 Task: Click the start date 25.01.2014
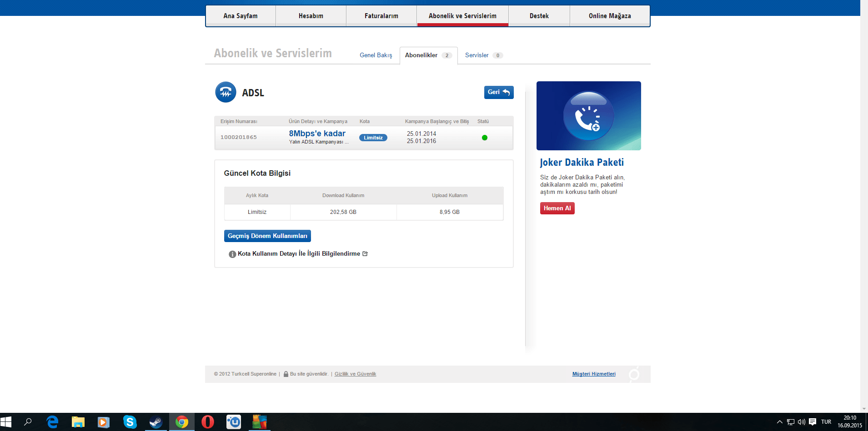(x=421, y=134)
